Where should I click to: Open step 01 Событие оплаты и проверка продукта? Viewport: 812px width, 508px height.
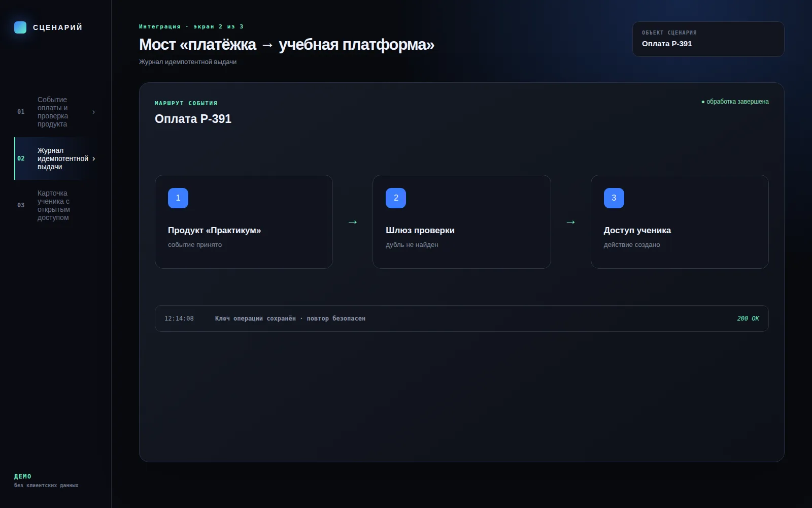(56, 112)
